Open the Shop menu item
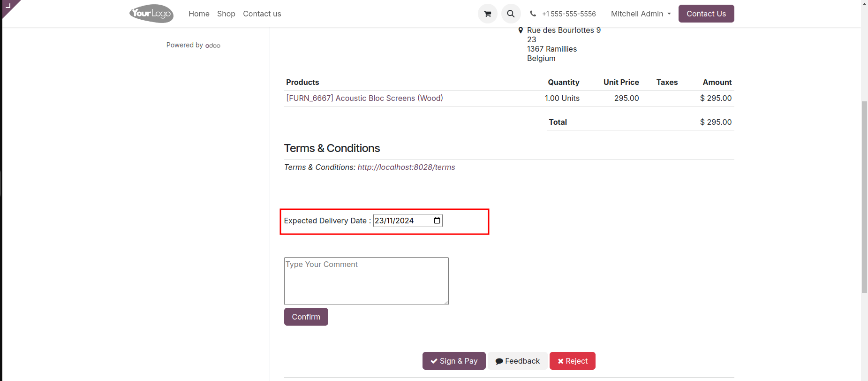Image resolution: width=868 pixels, height=381 pixels. (x=226, y=14)
